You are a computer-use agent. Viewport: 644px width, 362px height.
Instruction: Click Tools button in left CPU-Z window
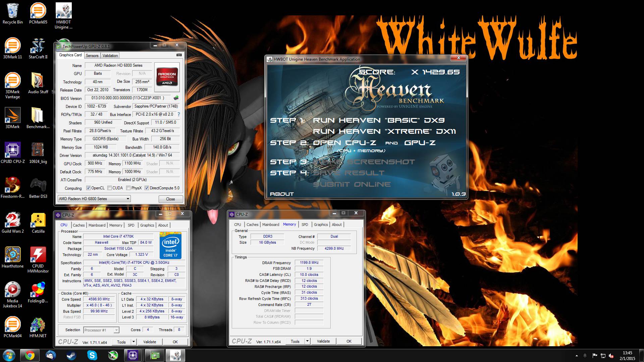point(121,342)
